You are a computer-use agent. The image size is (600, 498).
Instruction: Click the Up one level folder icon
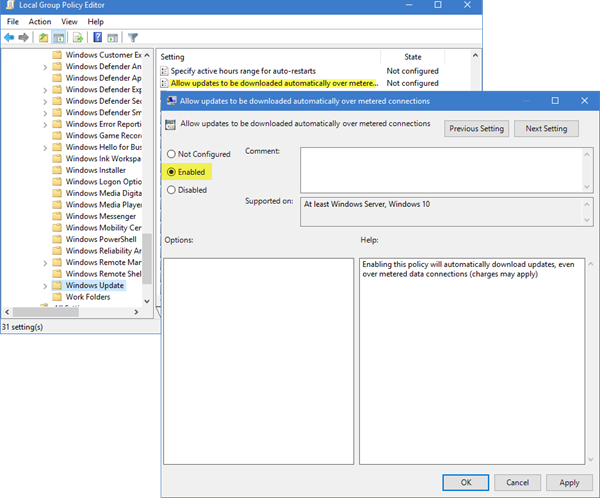point(43,38)
